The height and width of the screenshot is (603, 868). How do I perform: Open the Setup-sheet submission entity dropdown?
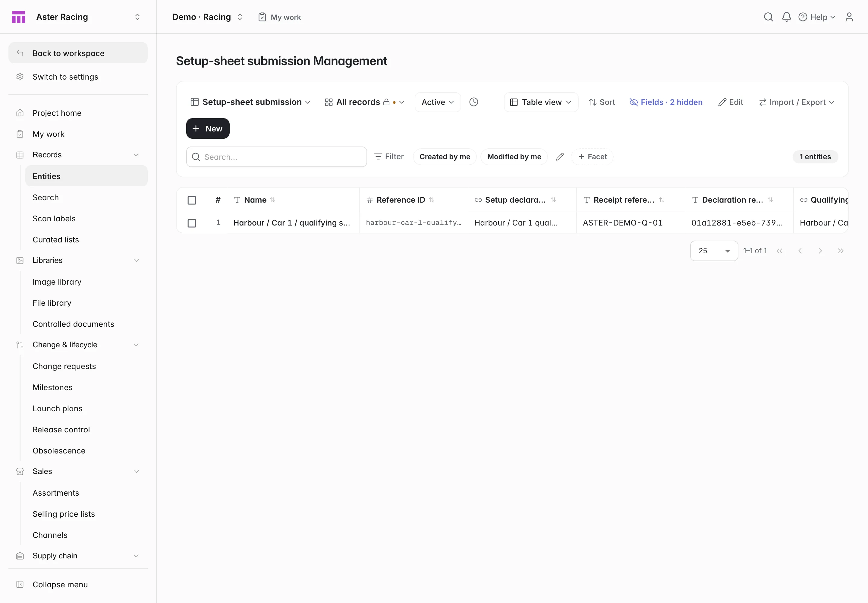[x=251, y=102]
